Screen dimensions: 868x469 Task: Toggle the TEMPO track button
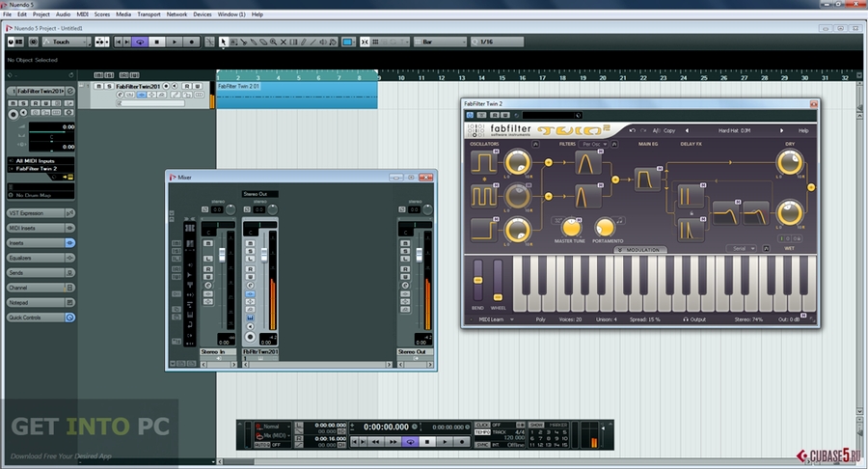point(483,432)
